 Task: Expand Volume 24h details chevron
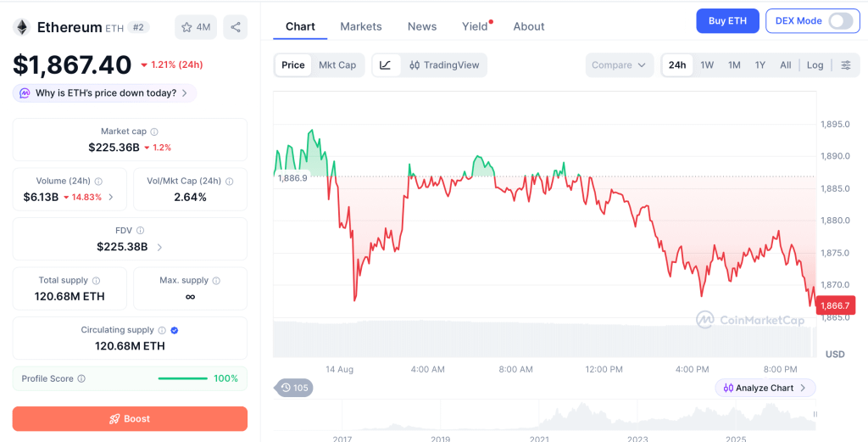coord(111,197)
